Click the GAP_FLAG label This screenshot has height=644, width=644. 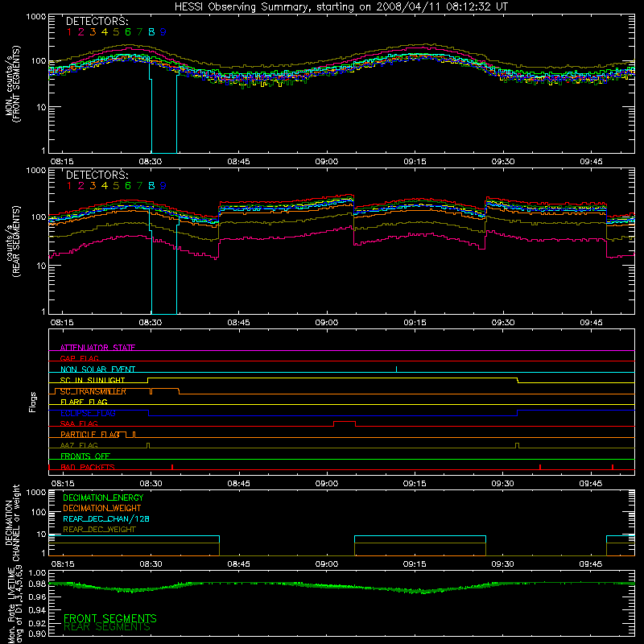point(79,358)
